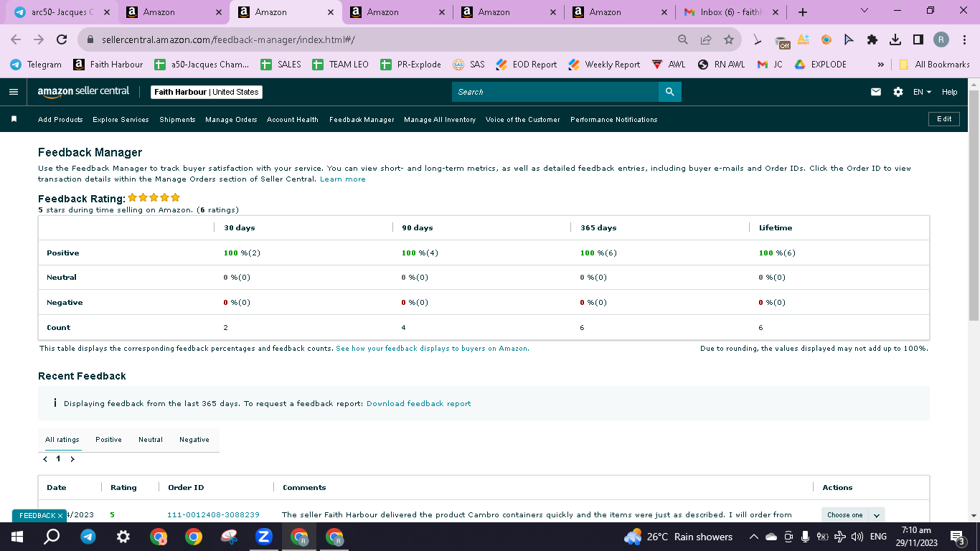Open the Chrome downloads icon

[895, 39]
